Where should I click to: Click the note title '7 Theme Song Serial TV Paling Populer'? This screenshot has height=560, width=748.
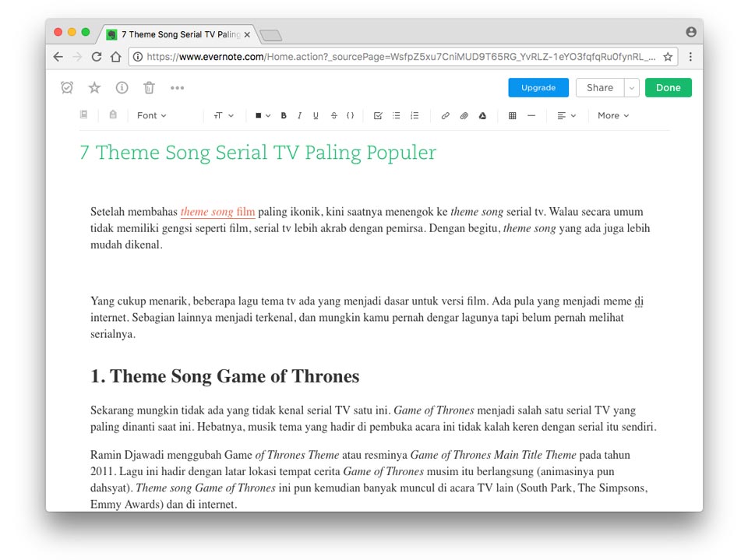[x=258, y=153]
